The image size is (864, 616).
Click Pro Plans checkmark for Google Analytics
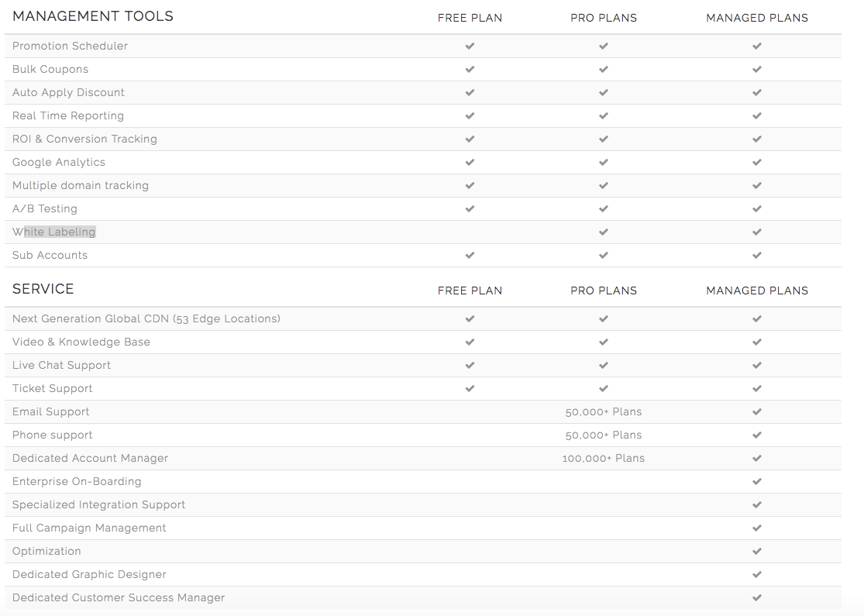point(604,162)
